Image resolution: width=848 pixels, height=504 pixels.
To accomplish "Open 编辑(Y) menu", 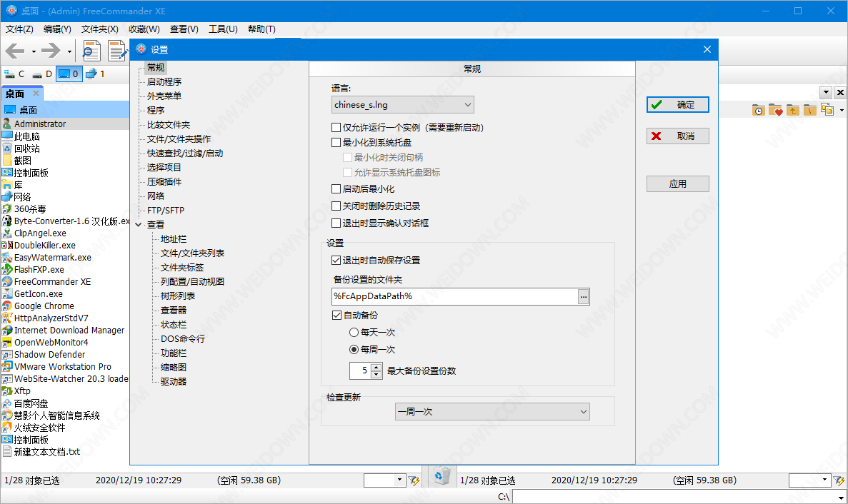I will click(x=57, y=29).
